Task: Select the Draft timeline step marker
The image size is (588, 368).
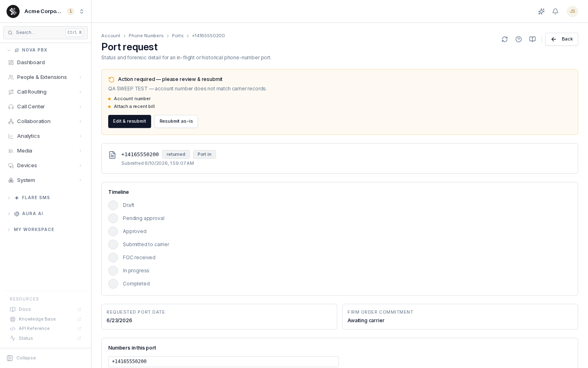Action: click(113, 205)
